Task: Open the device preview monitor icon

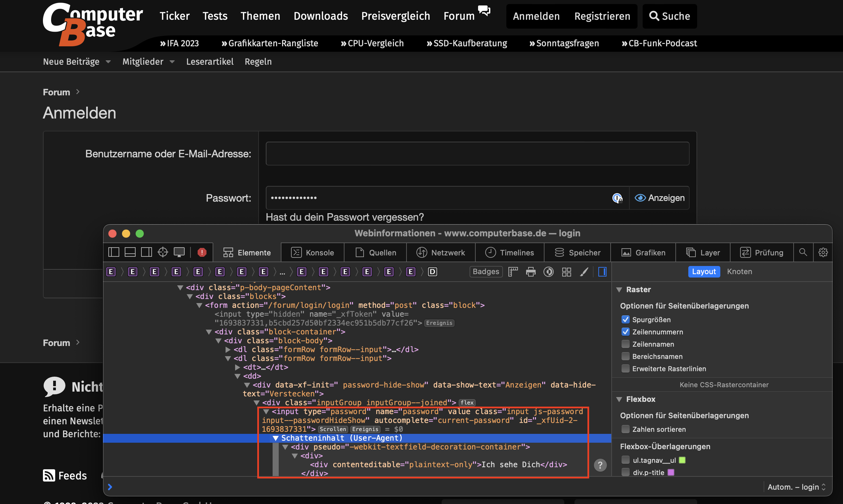Action: tap(179, 252)
